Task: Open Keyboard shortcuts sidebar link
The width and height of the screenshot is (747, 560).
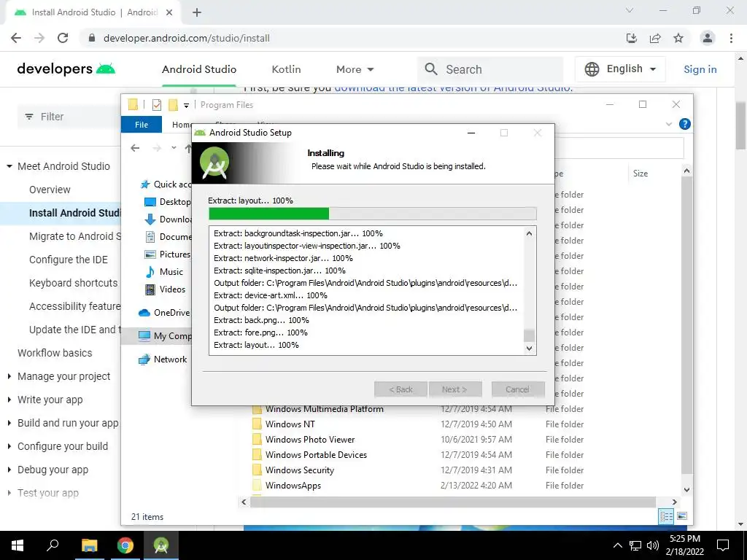Action: (74, 284)
